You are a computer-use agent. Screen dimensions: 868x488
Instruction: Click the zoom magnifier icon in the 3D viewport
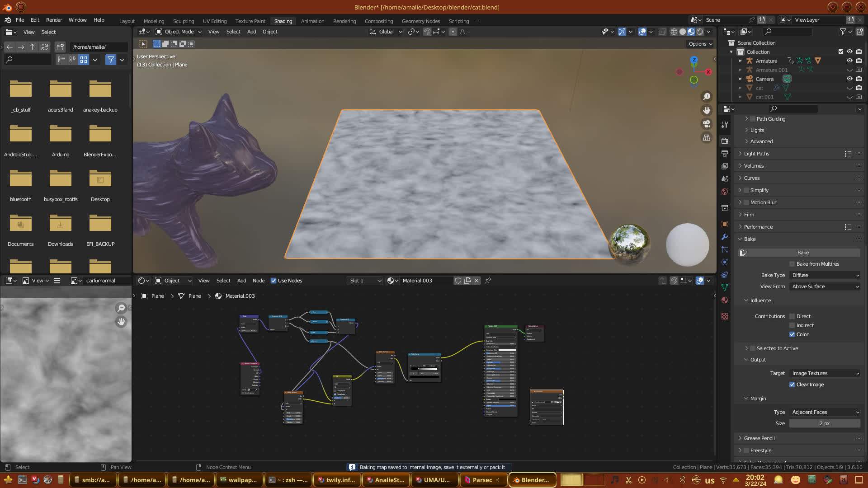coord(706,97)
